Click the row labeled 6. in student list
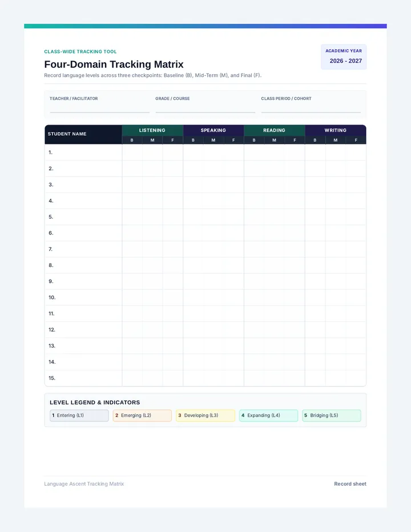Image resolution: width=411 pixels, height=532 pixels. pyautogui.click(x=205, y=233)
